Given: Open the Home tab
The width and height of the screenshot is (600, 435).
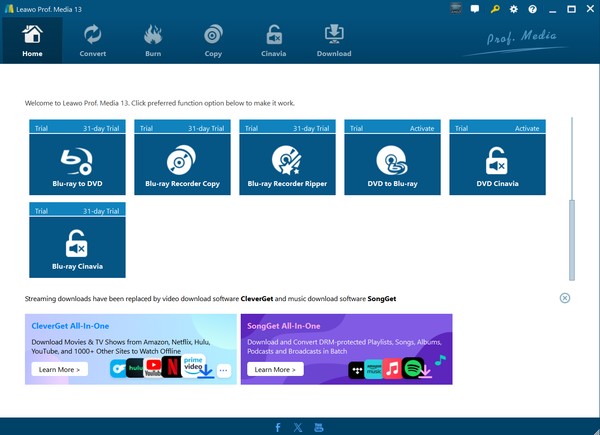Looking at the screenshot, I should coord(32,41).
